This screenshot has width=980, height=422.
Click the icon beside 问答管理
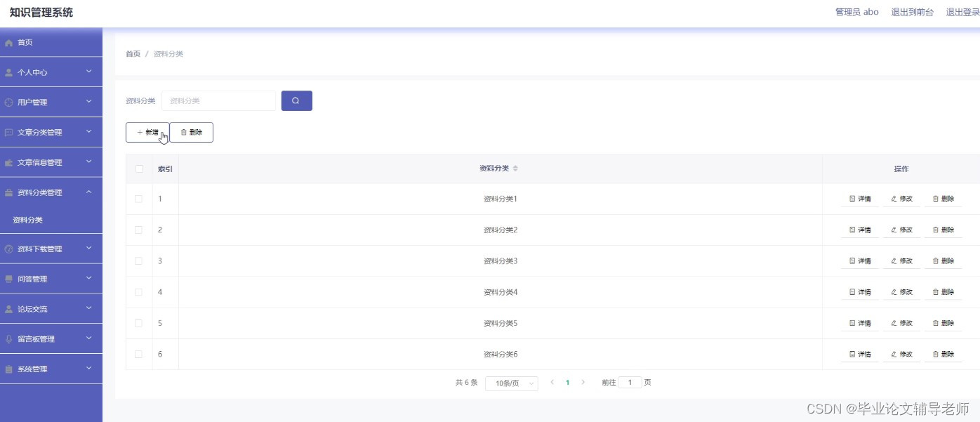point(8,279)
